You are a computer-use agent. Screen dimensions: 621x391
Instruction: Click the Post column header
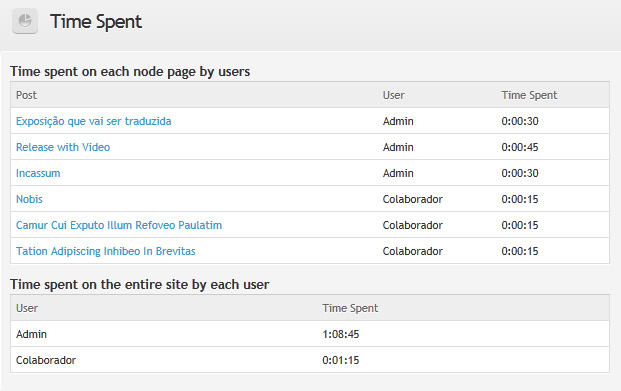26,95
